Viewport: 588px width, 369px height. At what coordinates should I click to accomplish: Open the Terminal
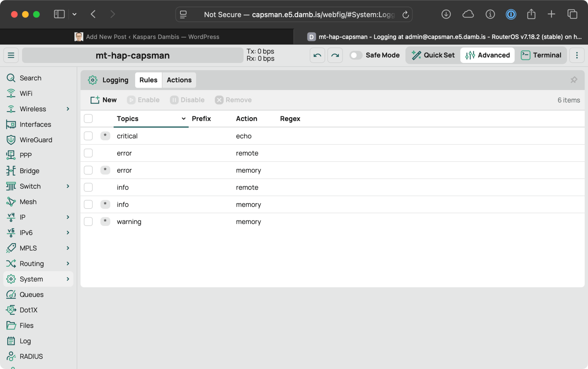tap(541, 55)
